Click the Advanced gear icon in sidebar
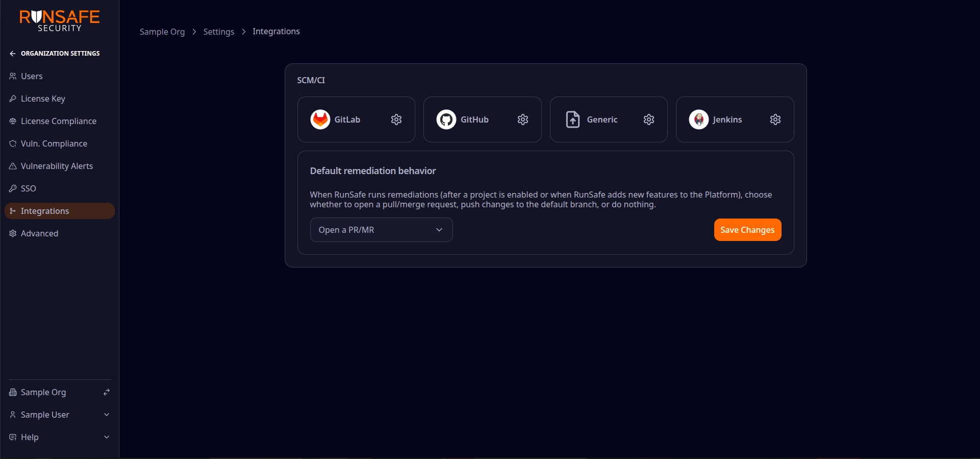This screenshot has height=459, width=980. (x=13, y=233)
